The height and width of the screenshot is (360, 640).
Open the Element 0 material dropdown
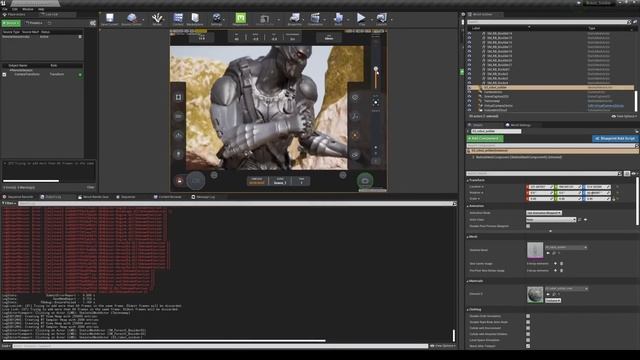coord(567,289)
